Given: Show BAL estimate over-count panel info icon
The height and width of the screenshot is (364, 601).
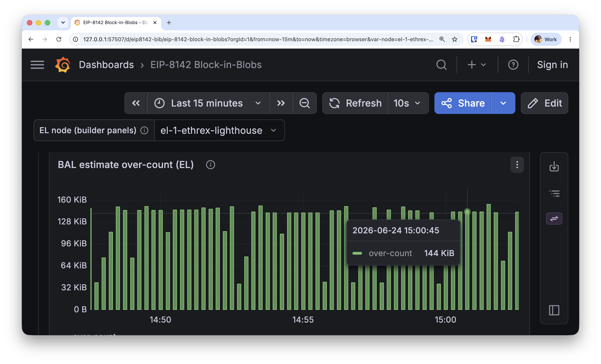Looking at the screenshot, I should click(x=211, y=165).
